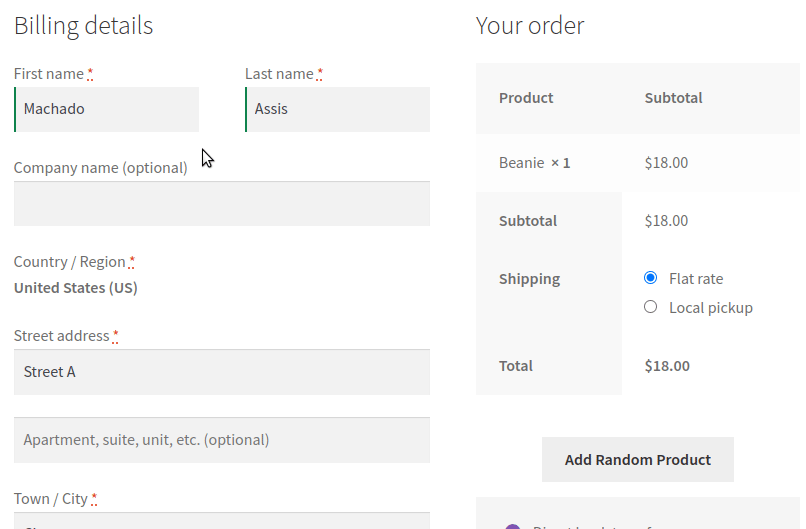806x529 pixels.
Task: Click the Town / City input field
Action: click(x=222, y=522)
